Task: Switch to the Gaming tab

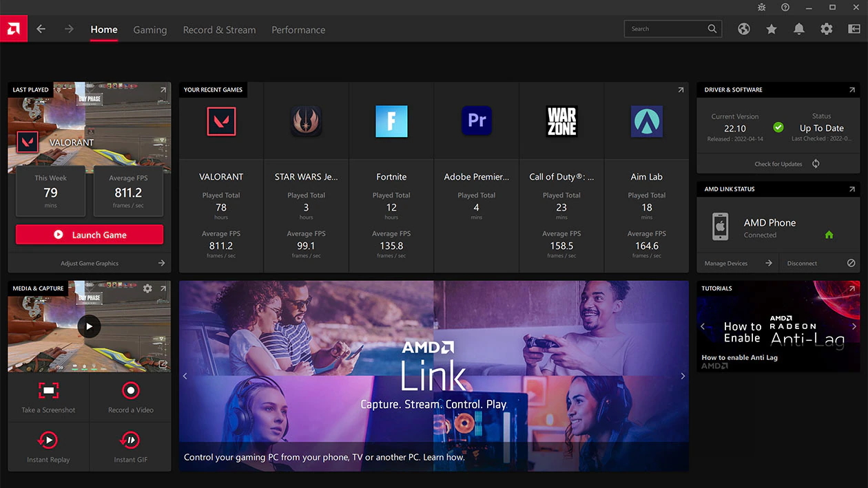Action: click(150, 30)
